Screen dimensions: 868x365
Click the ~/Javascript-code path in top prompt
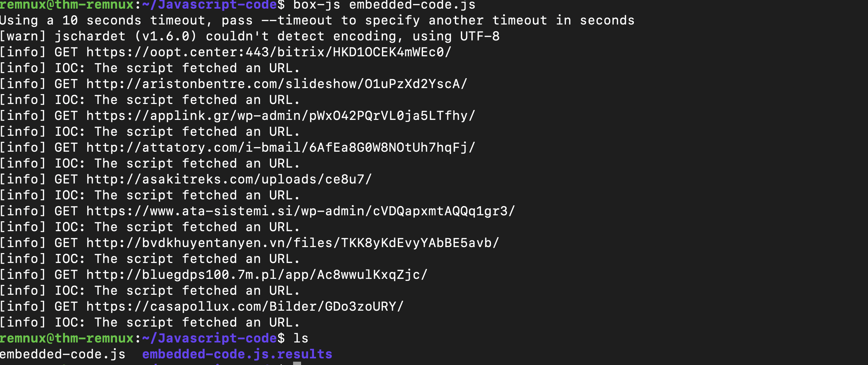(x=209, y=5)
